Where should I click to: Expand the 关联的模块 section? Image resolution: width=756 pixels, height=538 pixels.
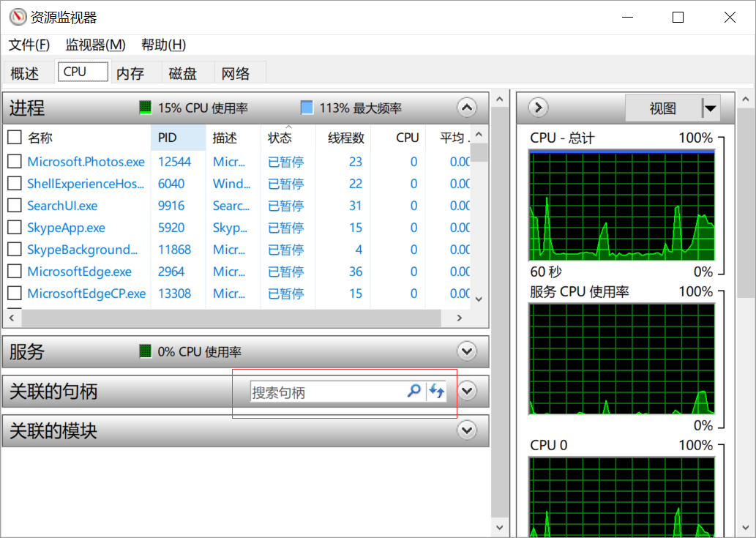pyautogui.click(x=467, y=430)
